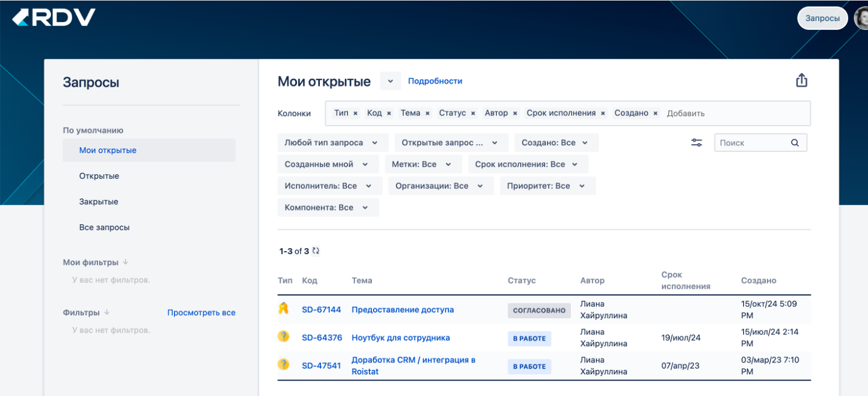This screenshot has width=868, height=396.
Task: Remove the Тип column chip
Action: 354,113
